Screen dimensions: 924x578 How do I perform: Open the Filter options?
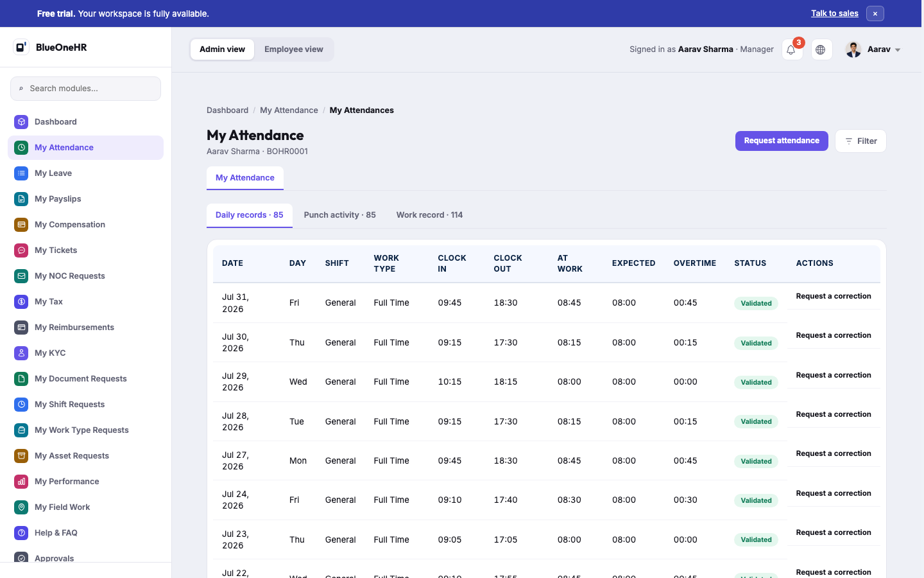[x=860, y=141]
